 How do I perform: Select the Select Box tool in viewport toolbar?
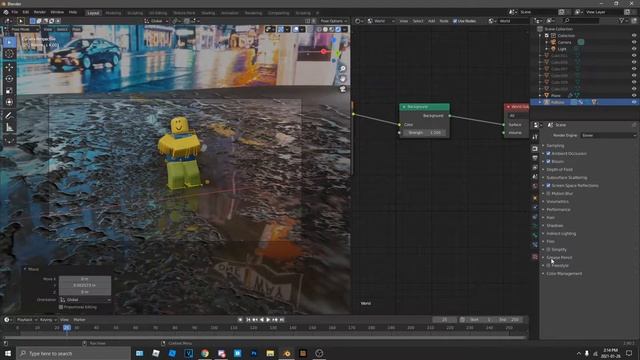click(9, 42)
